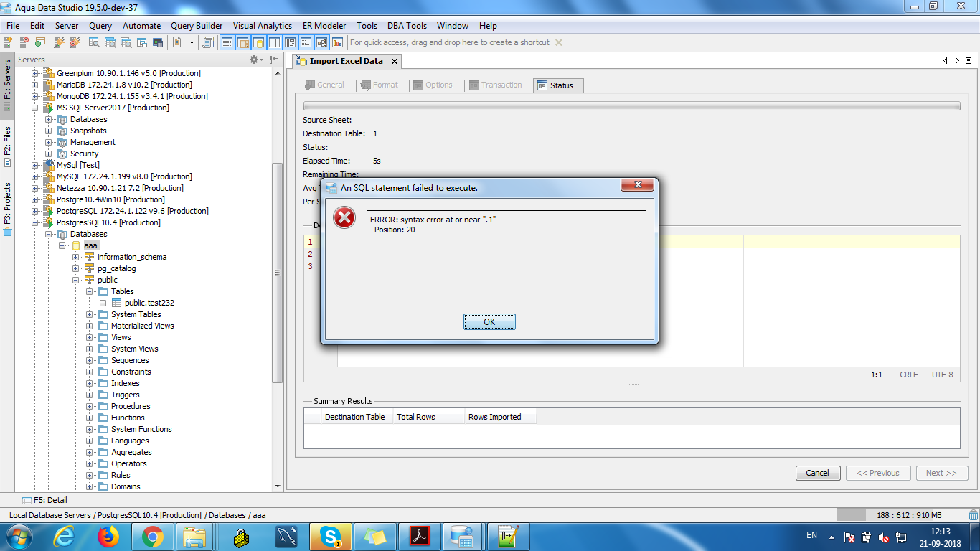Open the DBA Tools menu
Viewport: 980px width, 551px height.
tap(407, 26)
